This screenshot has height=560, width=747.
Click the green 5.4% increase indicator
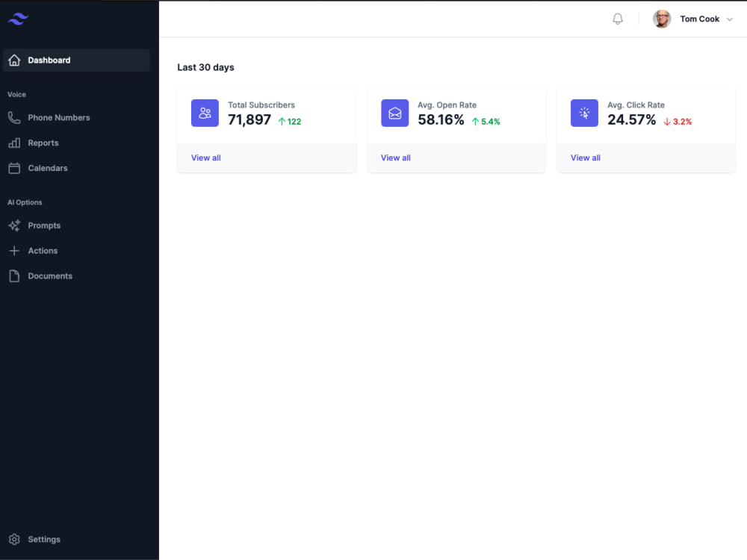(x=486, y=122)
